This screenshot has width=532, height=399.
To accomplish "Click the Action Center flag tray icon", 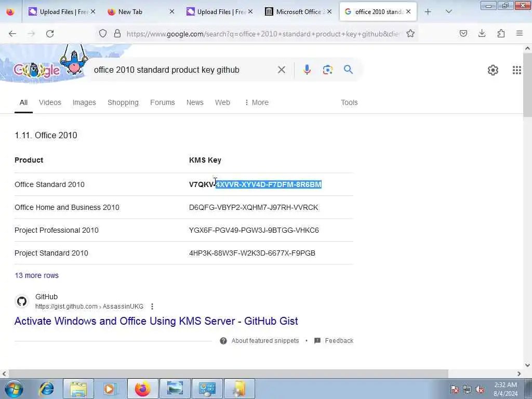I will click(x=455, y=389).
